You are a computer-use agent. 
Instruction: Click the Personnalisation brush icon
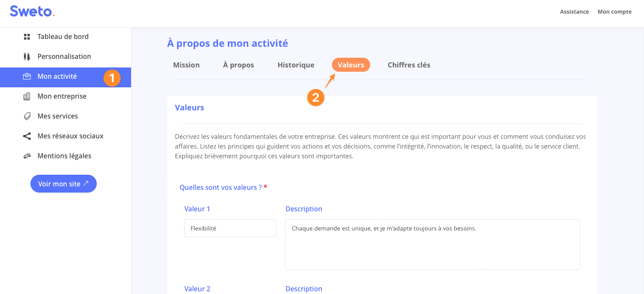tap(27, 57)
